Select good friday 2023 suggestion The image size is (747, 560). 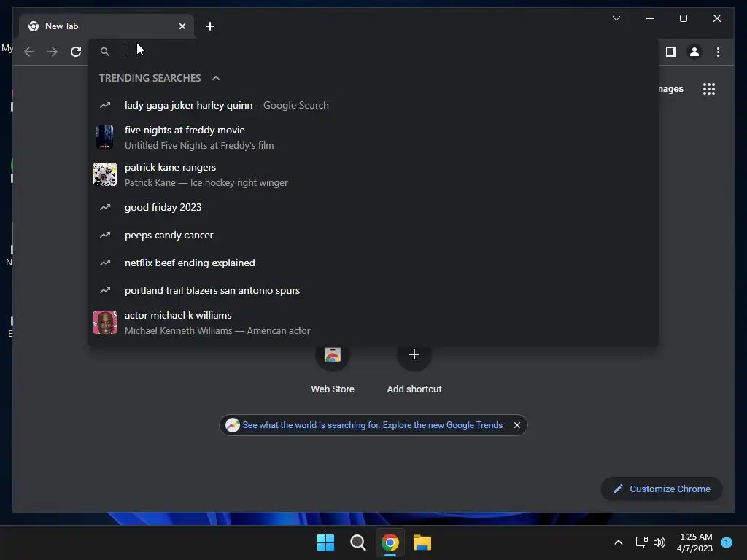pos(373,207)
